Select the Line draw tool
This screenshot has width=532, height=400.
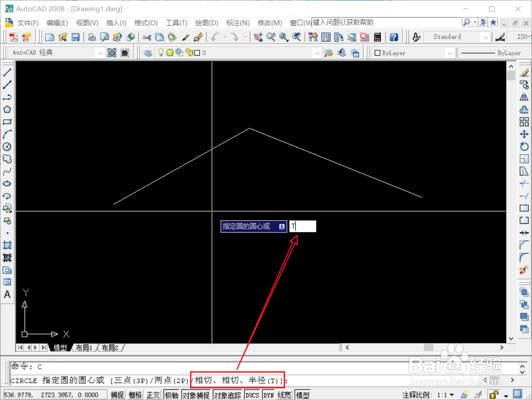[7, 72]
